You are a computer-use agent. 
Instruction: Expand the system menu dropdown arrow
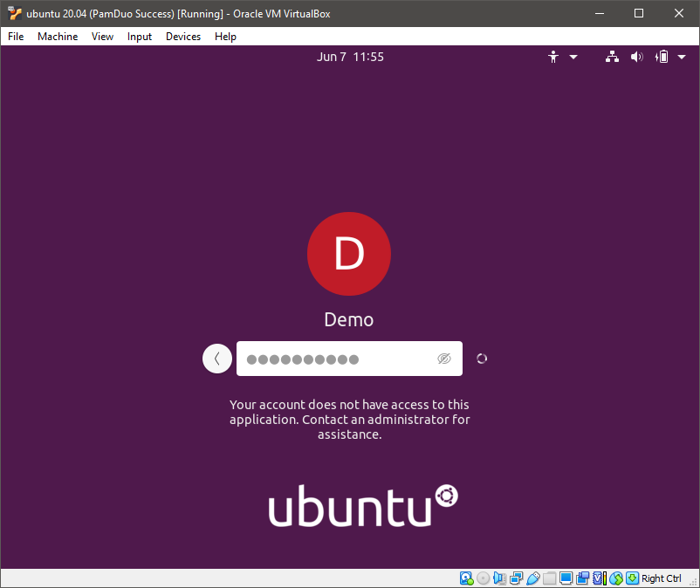click(x=682, y=57)
